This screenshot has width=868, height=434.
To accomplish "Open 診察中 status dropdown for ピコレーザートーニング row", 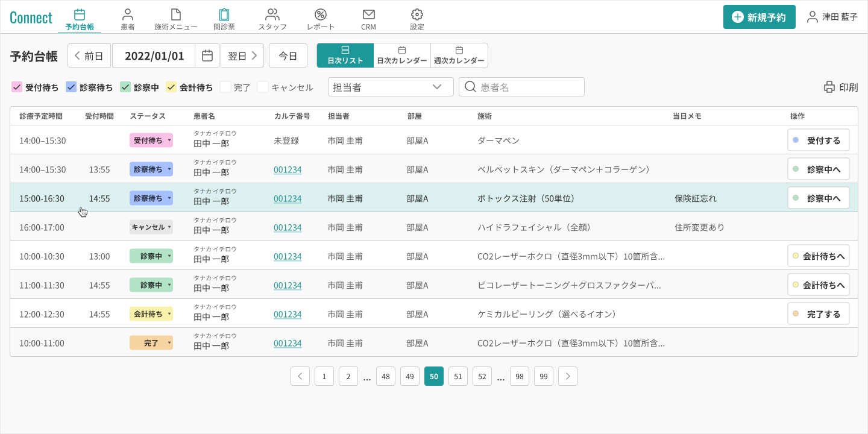I will [x=151, y=285].
